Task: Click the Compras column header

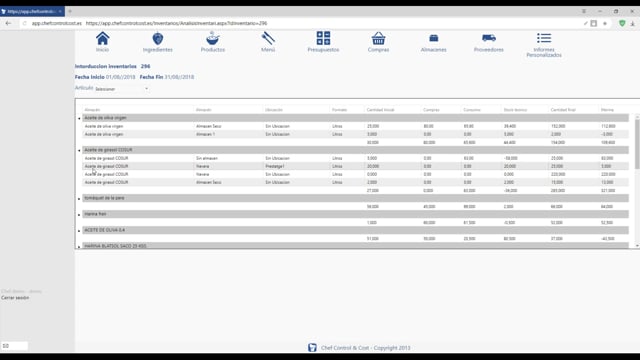Action: point(431,110)
